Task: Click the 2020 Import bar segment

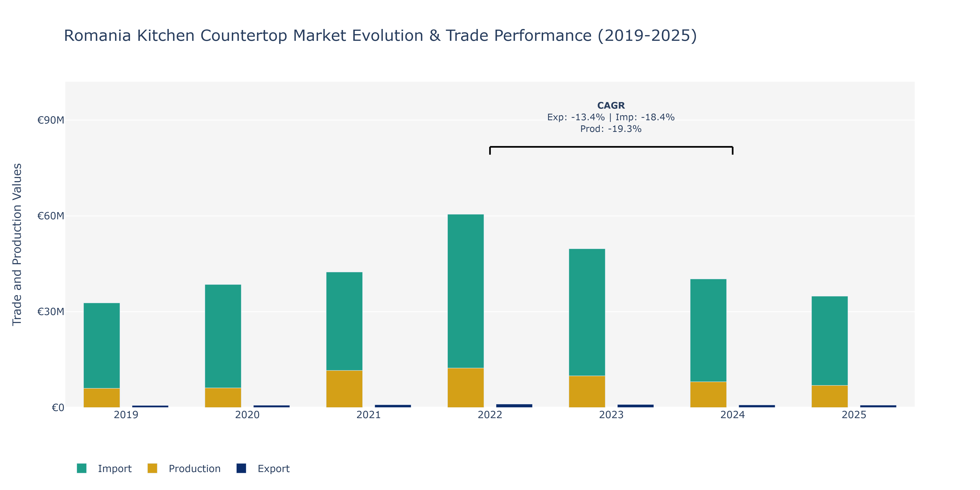Action: (x=223, y=336)
